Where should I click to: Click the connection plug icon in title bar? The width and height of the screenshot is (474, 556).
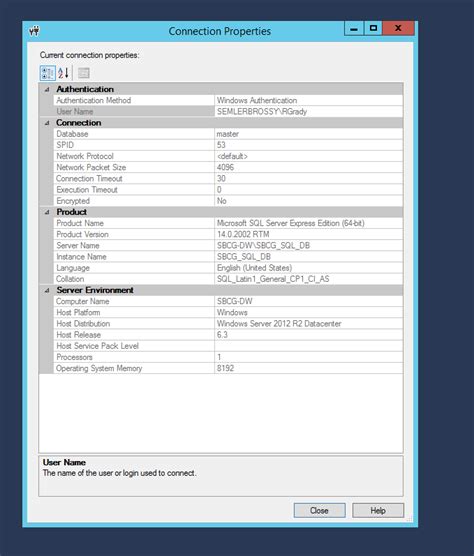34,31
